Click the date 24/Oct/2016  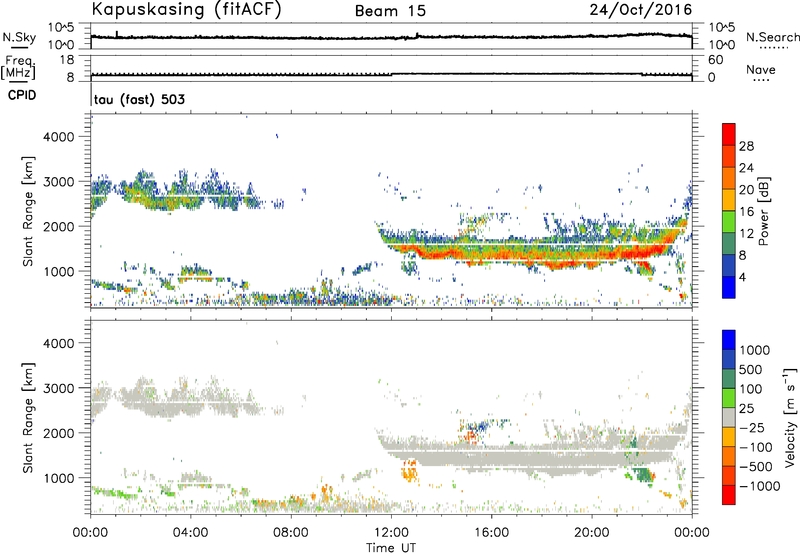click(x=641, y=10)
